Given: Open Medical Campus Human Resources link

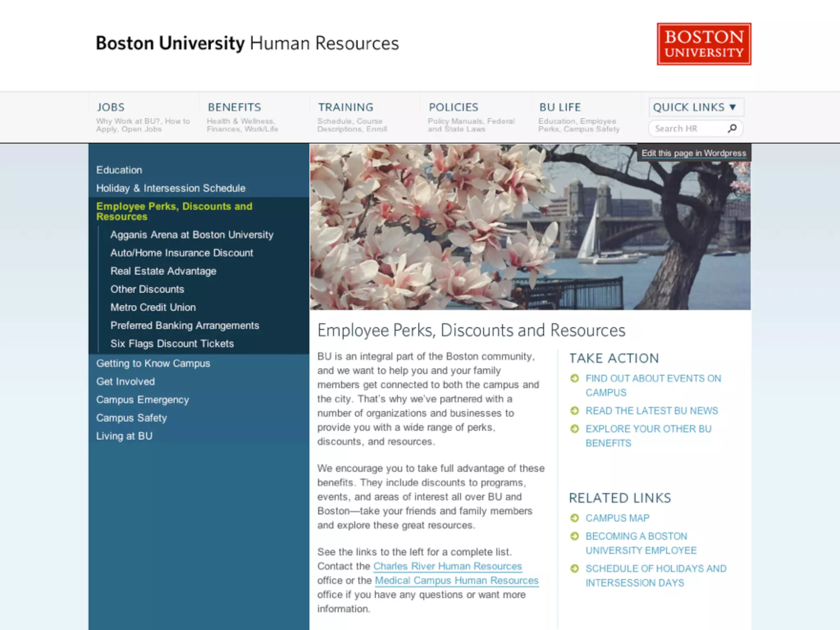Looking at the screenshot, I should click(457, 580).
